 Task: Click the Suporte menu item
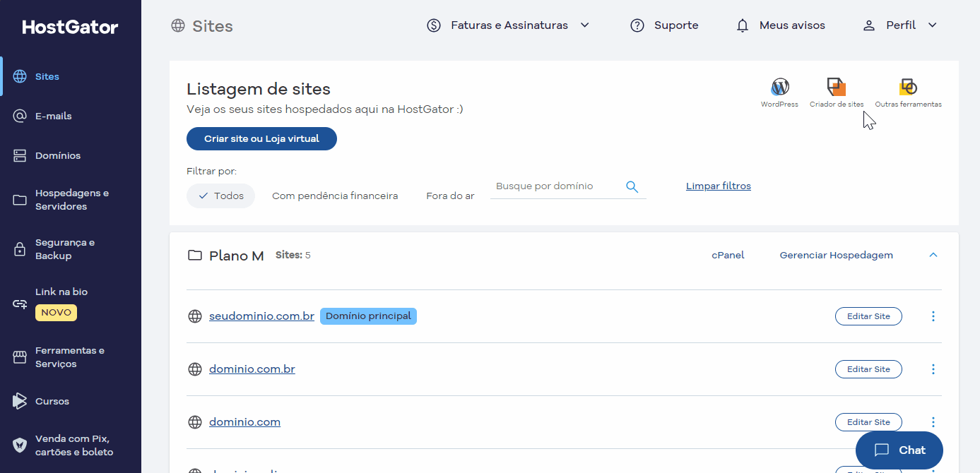[664, 25]
